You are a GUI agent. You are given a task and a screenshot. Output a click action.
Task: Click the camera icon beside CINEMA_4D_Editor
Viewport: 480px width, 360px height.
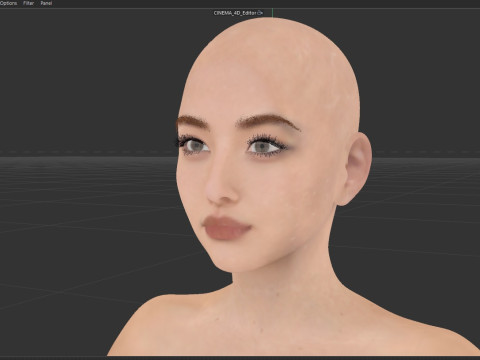click(260, 13)
